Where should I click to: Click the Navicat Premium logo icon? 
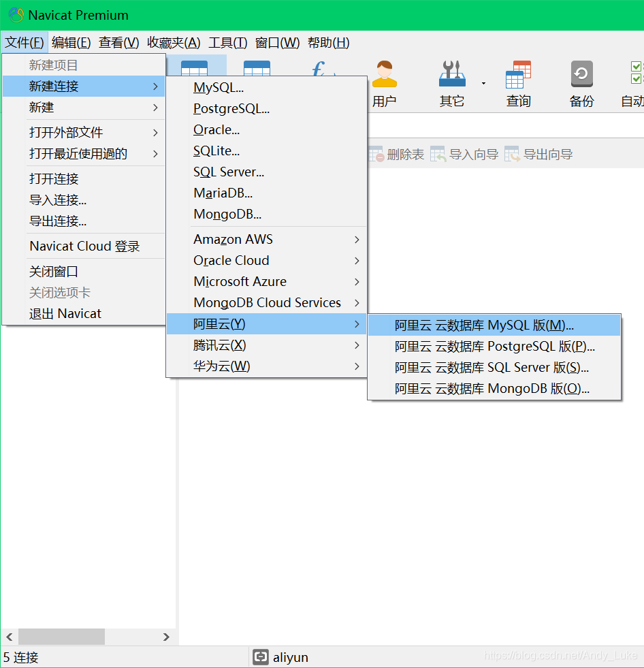click(16, 15)
